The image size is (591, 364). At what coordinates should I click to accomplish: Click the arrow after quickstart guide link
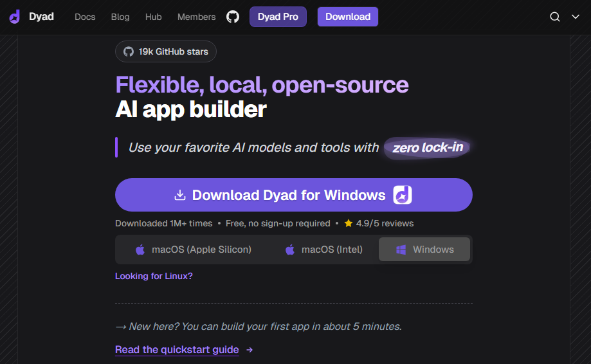(x=250, y=350)
